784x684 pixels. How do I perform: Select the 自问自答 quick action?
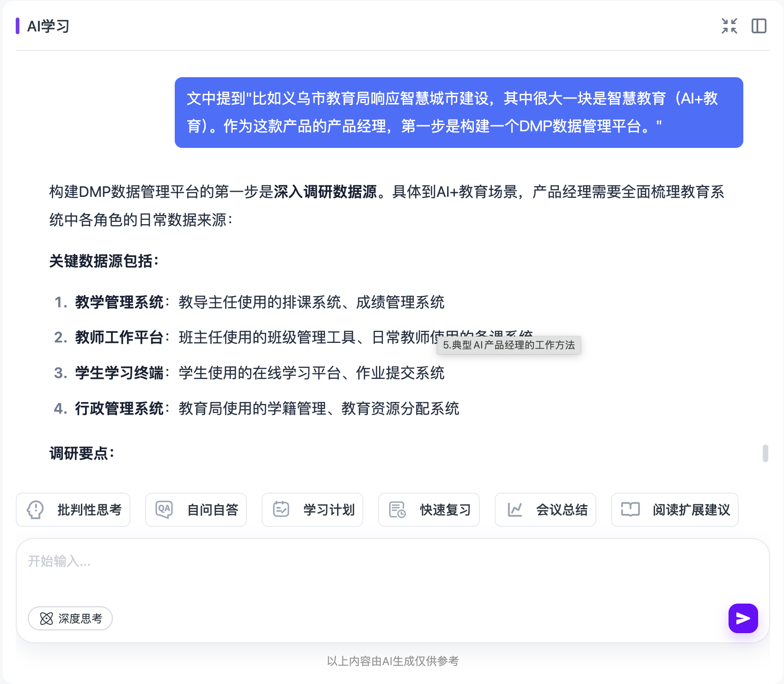point(196,510)
